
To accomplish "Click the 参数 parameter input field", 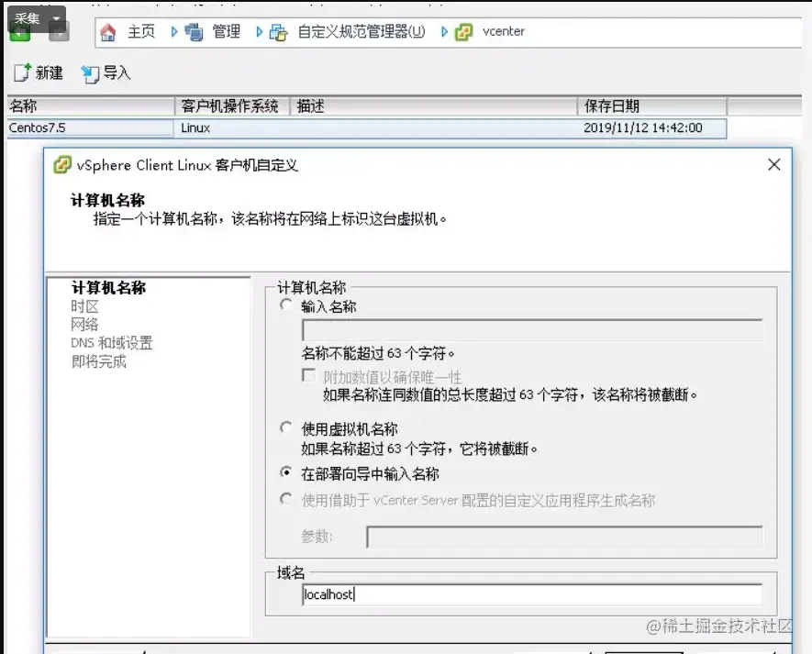I will [x=564, y=537].
